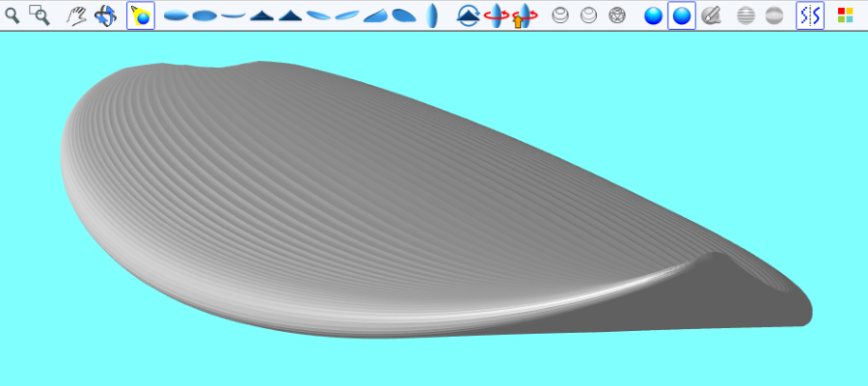Switch to the thin flat ellipse view preset
This screenshot has width=868, height=386.
click(176, 15)
